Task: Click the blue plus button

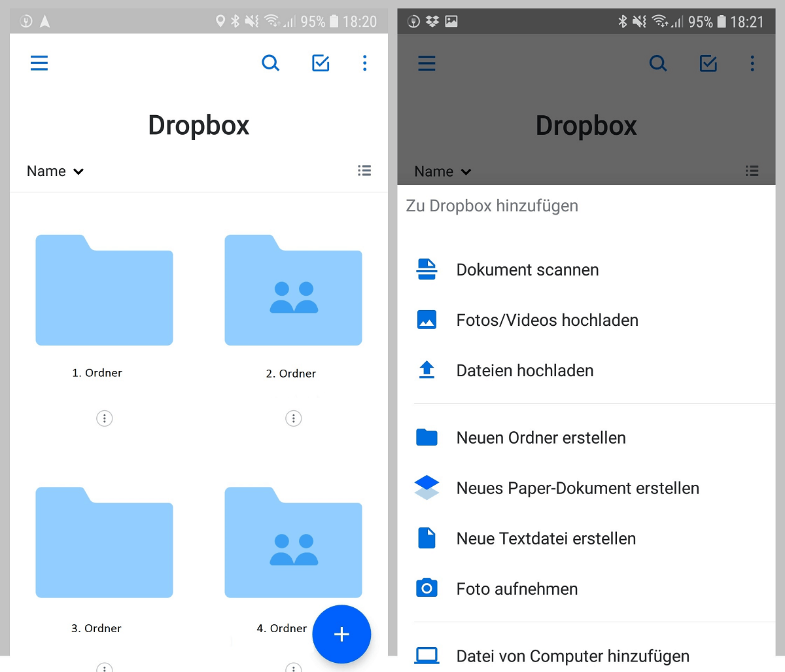Action: (341, 633)
